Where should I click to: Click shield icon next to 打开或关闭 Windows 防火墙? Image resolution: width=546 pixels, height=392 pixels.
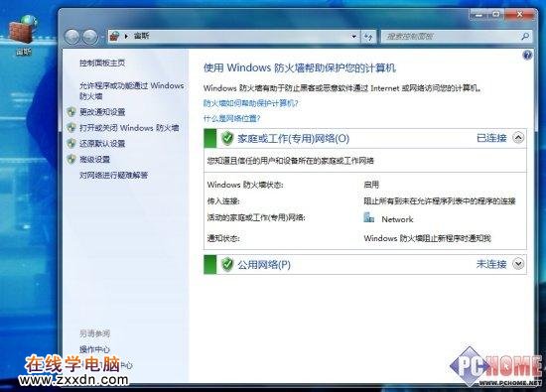tap(71, 127)
